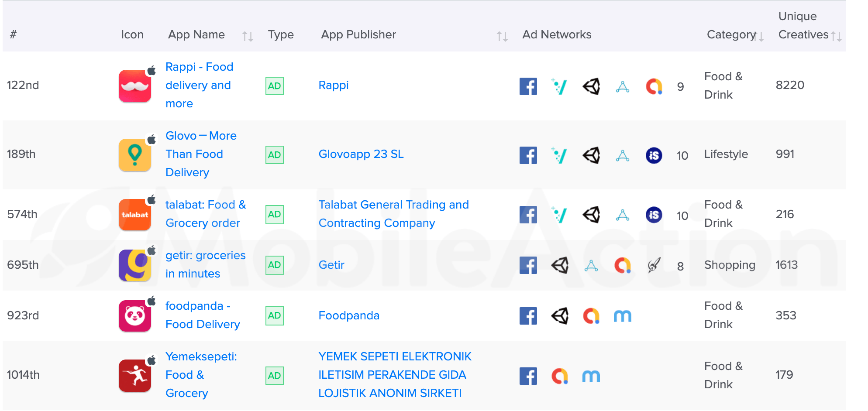
Task: Click the 8220 unique creatives value
Action: coord(790,85)
